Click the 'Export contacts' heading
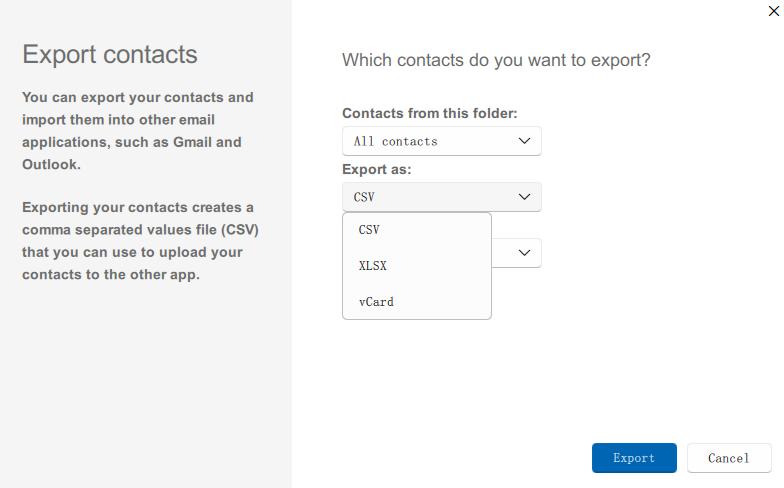This screenshot has width=784, height=488. tap(110, 54)
